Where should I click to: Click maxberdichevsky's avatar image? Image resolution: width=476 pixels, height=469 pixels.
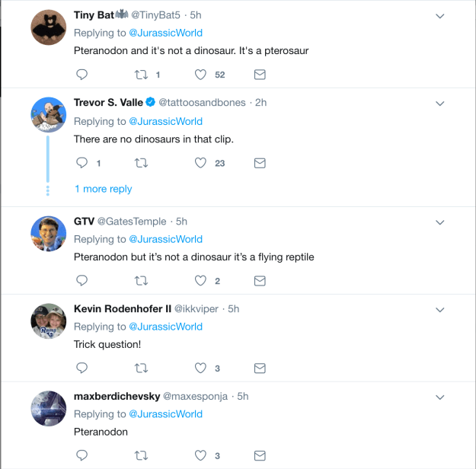(x=46, y=409)
